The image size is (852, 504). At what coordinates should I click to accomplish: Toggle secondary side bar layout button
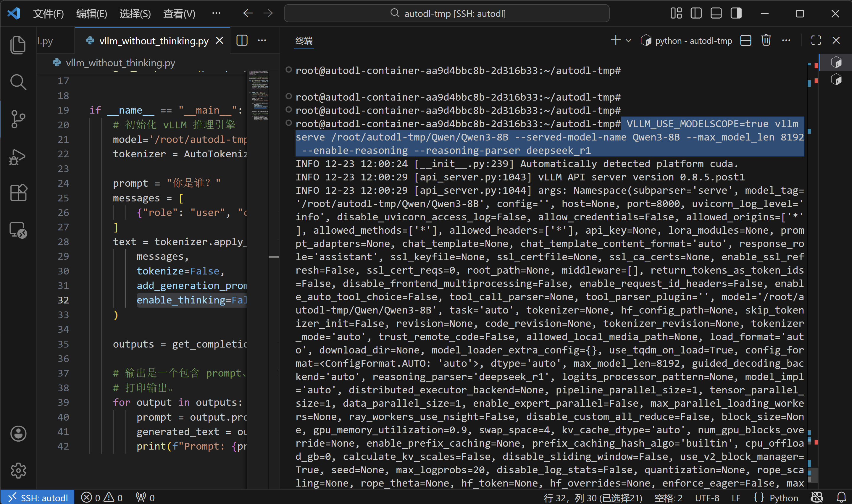pos(736,14)
